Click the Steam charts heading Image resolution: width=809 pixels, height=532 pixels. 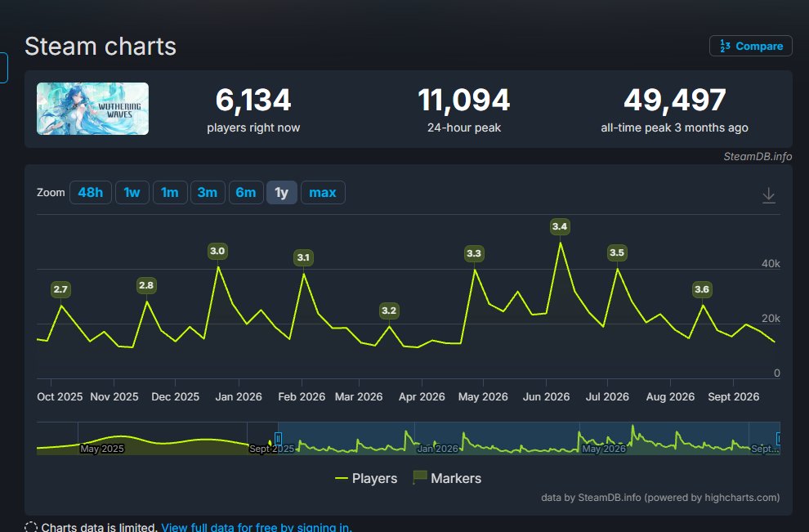point(101,47)
